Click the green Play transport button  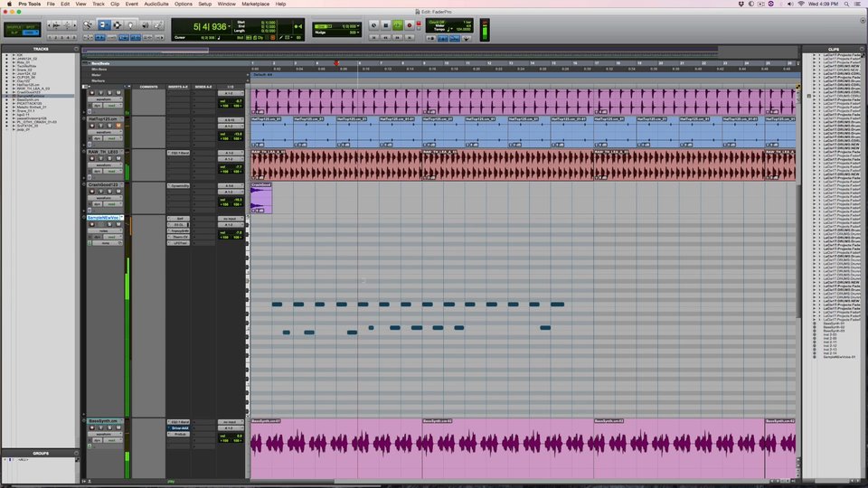(x=398, y=25)
